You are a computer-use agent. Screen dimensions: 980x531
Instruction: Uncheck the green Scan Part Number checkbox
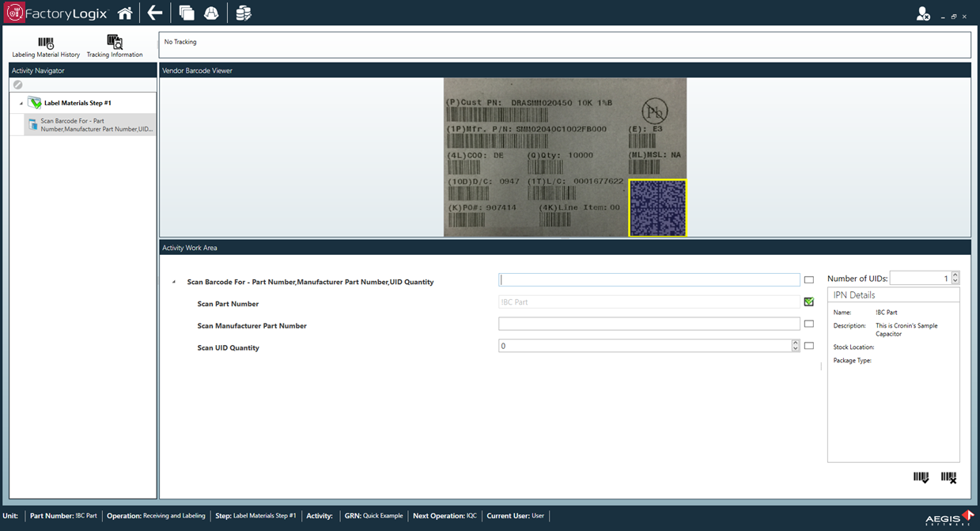pyautogui.click(x=808, y=302)
